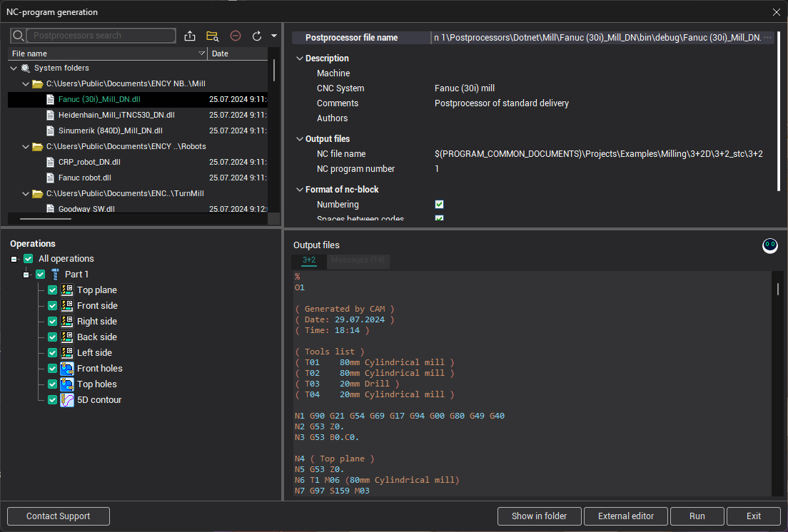Click the 5D contour operation icon
788x532 pixels.
point(68,400)
